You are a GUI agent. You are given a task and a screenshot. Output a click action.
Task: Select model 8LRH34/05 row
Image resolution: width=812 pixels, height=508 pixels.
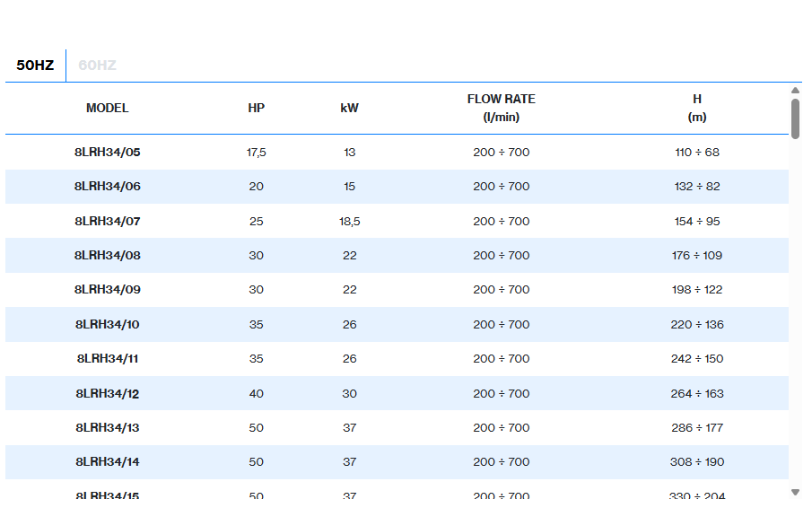pos(107,153)
